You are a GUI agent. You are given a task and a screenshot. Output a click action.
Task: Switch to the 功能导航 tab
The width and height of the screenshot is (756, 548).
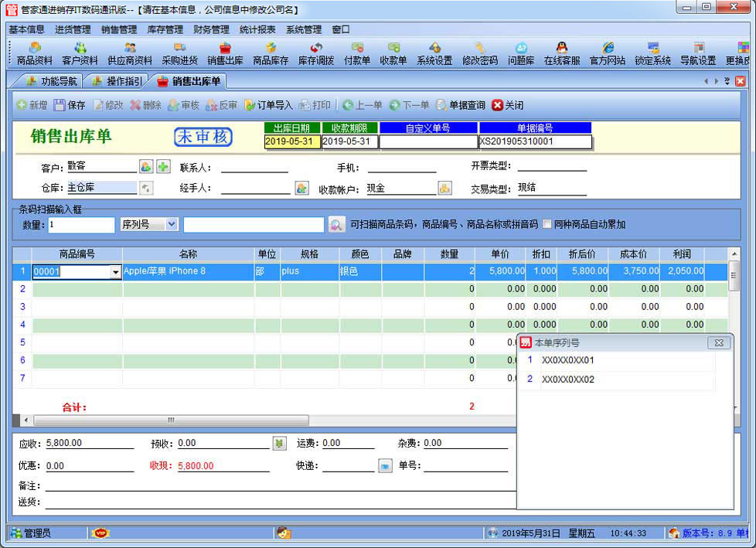[x=52, y=81]
